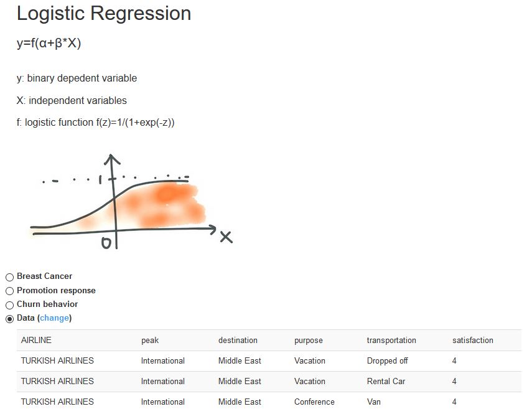Click the purpose column header
The height and width of the screenshot is (419, 532).
click(x=309, y=340)
